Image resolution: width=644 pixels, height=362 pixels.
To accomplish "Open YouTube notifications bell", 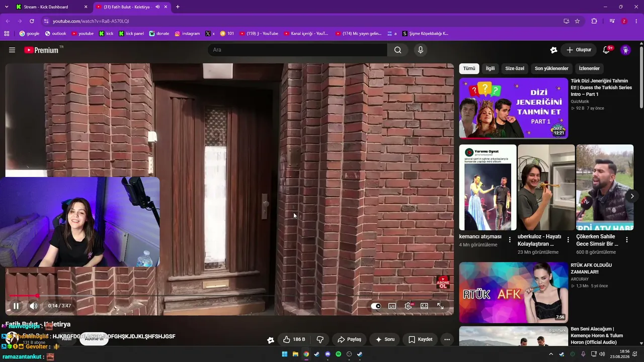I will tap(606, 50).
